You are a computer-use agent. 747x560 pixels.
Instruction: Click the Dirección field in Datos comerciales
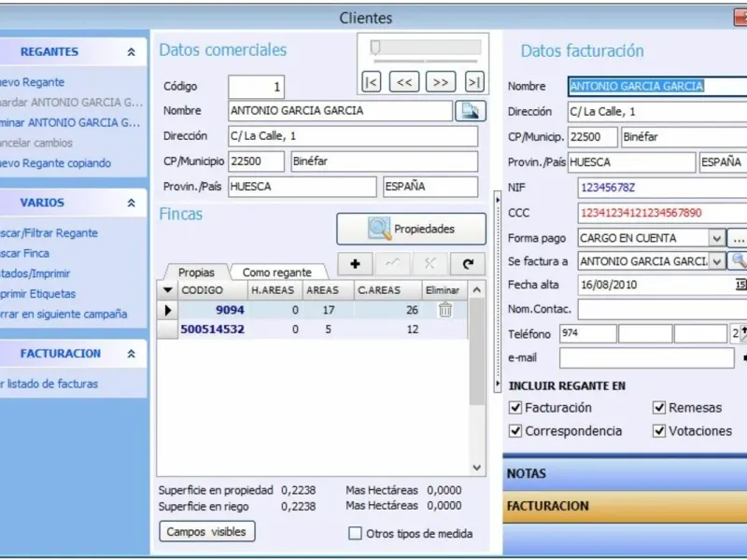click(x=353, y=136)
